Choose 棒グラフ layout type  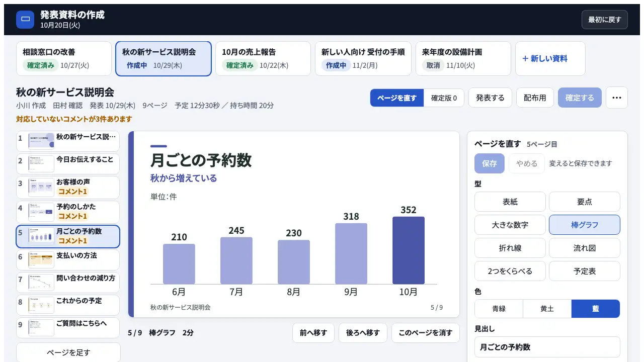[585, 225]
